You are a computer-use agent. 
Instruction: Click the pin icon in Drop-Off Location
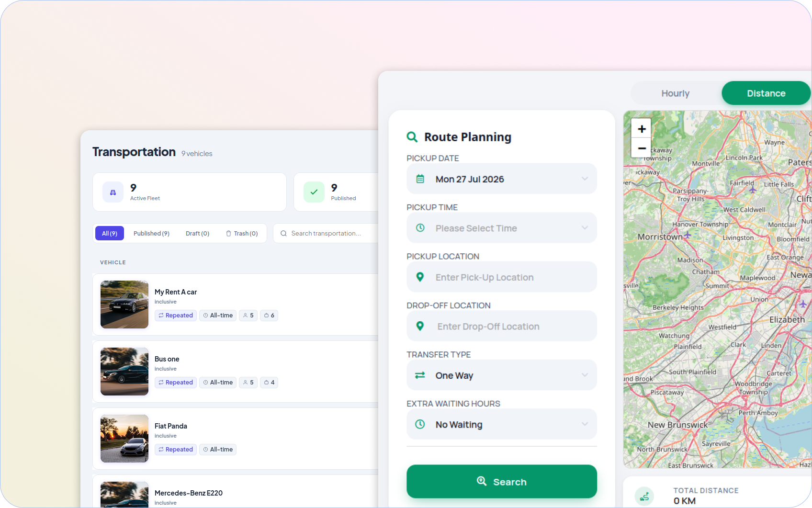click(420, 326)
